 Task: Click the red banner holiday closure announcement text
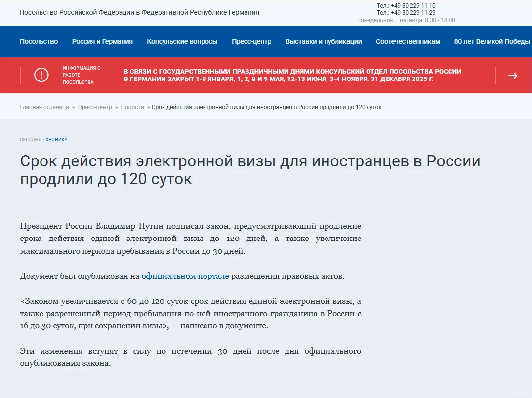(x=292, y=75)
